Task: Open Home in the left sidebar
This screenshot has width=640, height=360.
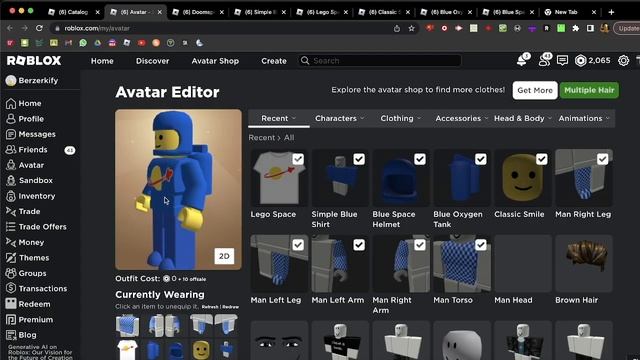Action: [24, 103]
